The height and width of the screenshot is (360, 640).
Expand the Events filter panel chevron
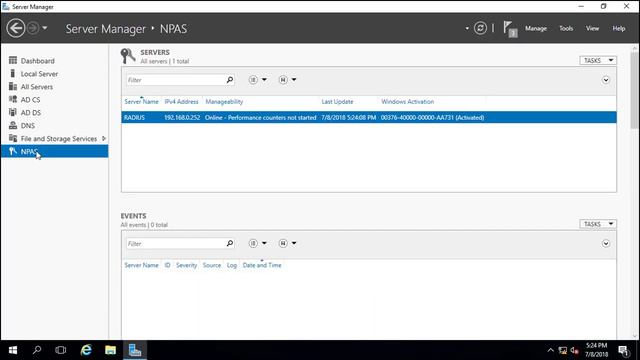tap(606, 244)
